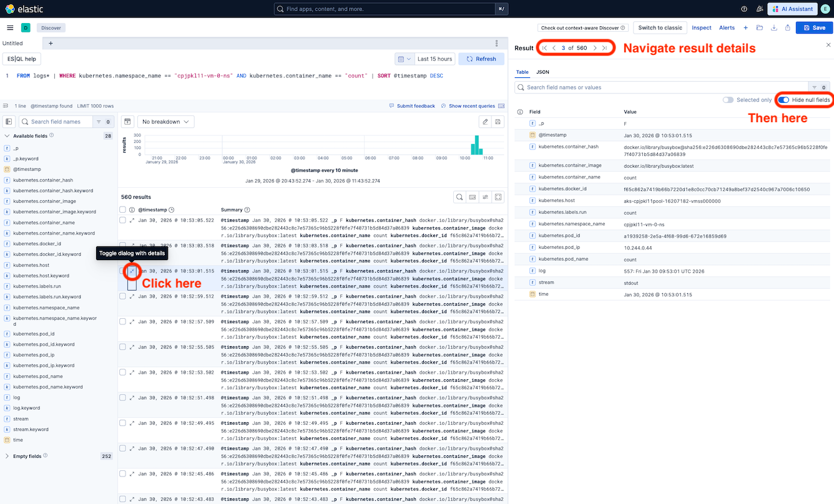
Task: Open data grid keyboard shortcuts icon
Action: [473, 197]
